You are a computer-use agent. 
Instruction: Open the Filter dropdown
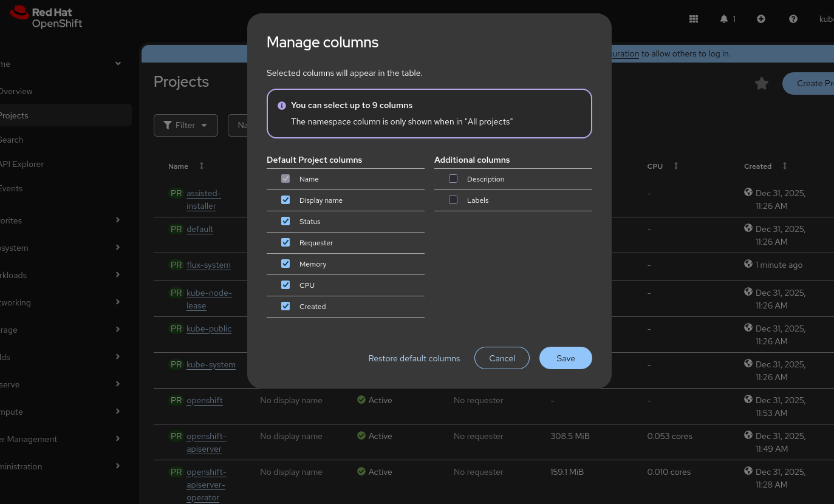click(x=185, y=125)
